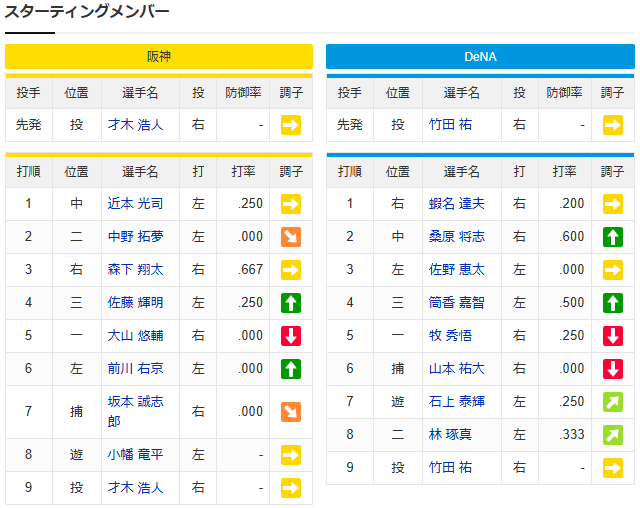Open pitcher 竹田 祐 link in DeNA starter row
Image resolution: width=640 pixels, height=508 pixels.
click(x=450, y=124)
